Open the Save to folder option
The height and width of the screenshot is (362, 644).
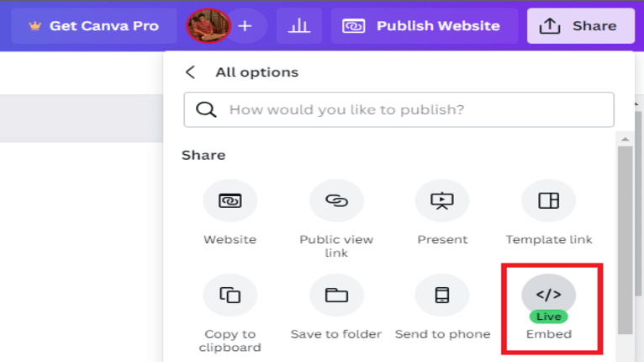click(336, 295)
